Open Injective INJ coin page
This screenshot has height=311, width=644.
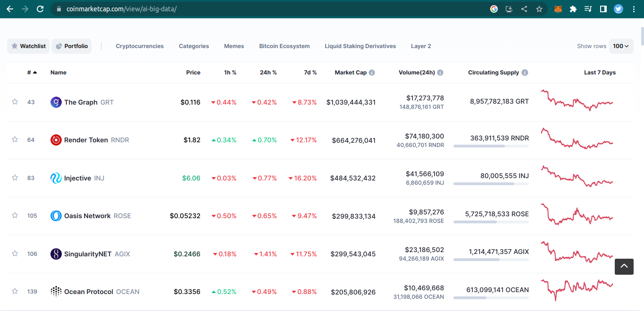84,178
